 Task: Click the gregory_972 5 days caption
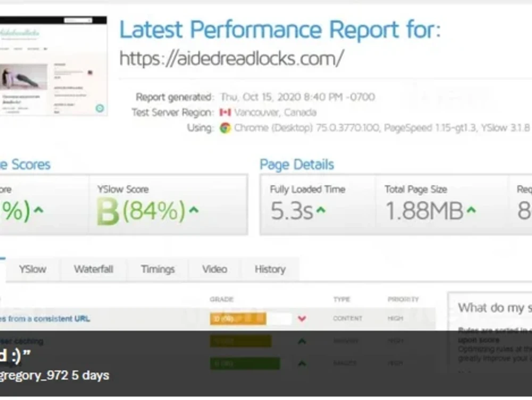pyautogui.click(x=55, y=375)
